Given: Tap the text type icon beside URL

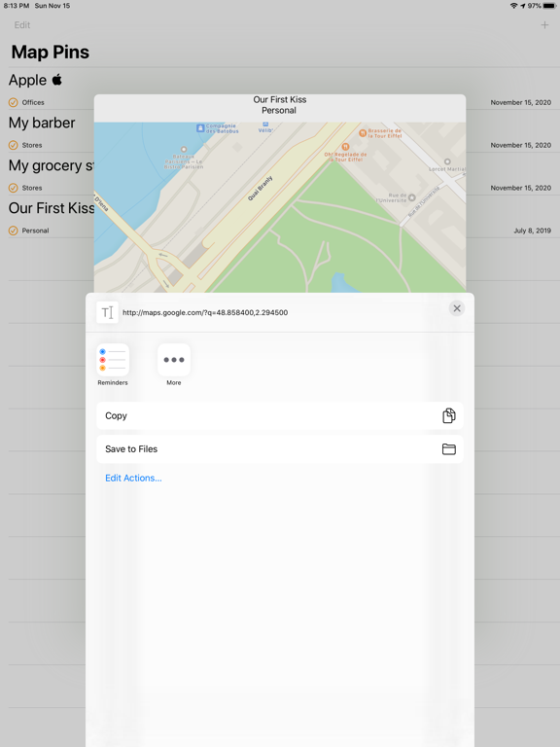Looking at the screenshot, I should click(x=107, y=312).
